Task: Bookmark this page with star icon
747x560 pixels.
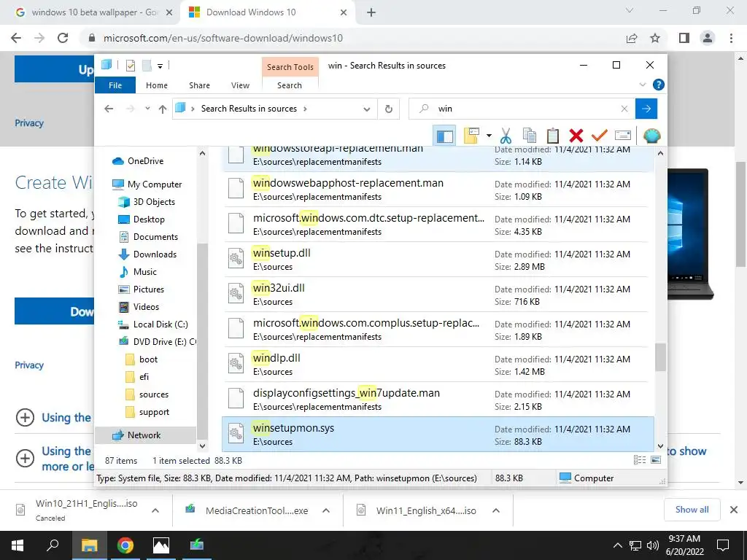Action: 655,38
